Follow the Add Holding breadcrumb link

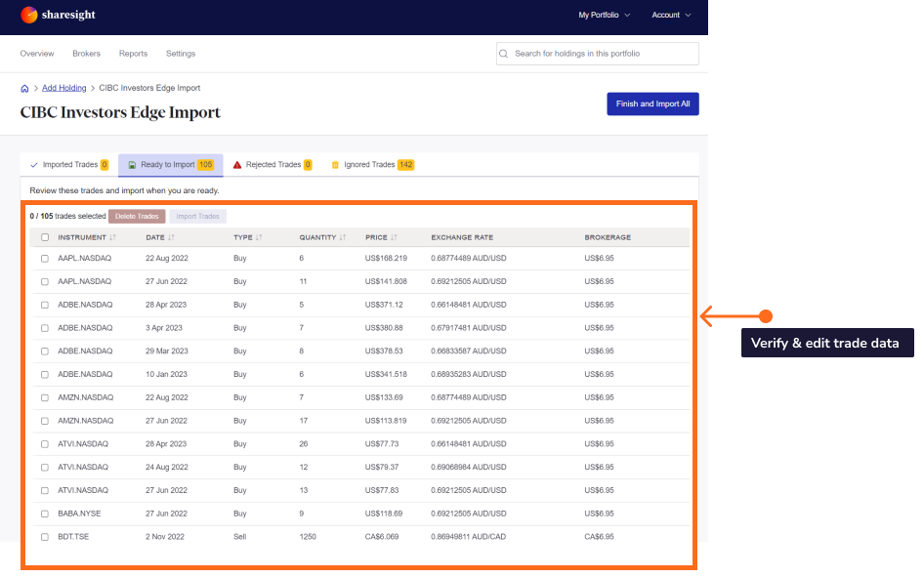coord(64,88)
